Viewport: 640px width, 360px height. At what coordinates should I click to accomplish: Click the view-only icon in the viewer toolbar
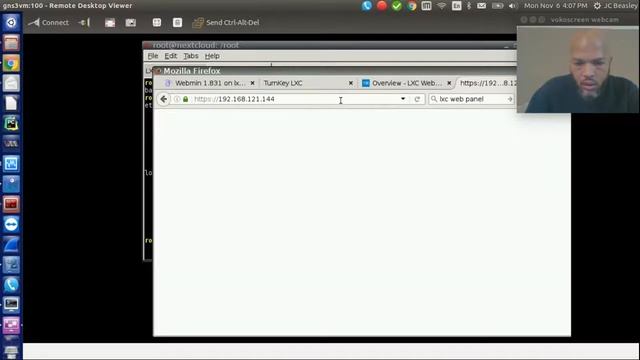(x=177, y=22)
